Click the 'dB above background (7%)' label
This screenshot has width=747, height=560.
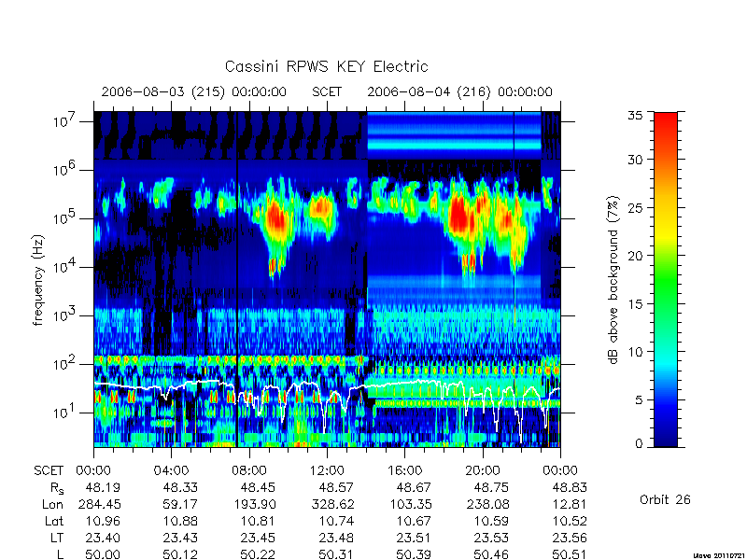coord(613,280)
